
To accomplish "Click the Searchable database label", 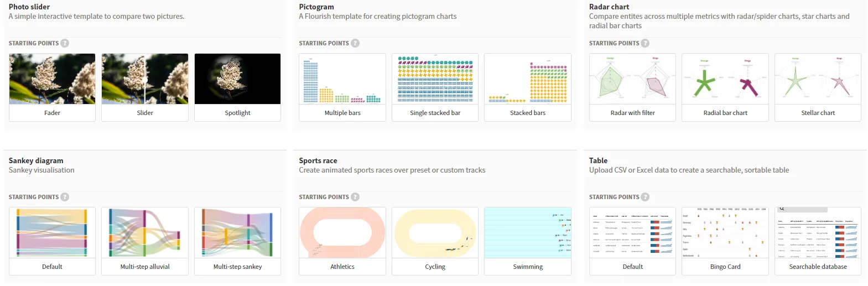I will (818, 267).
